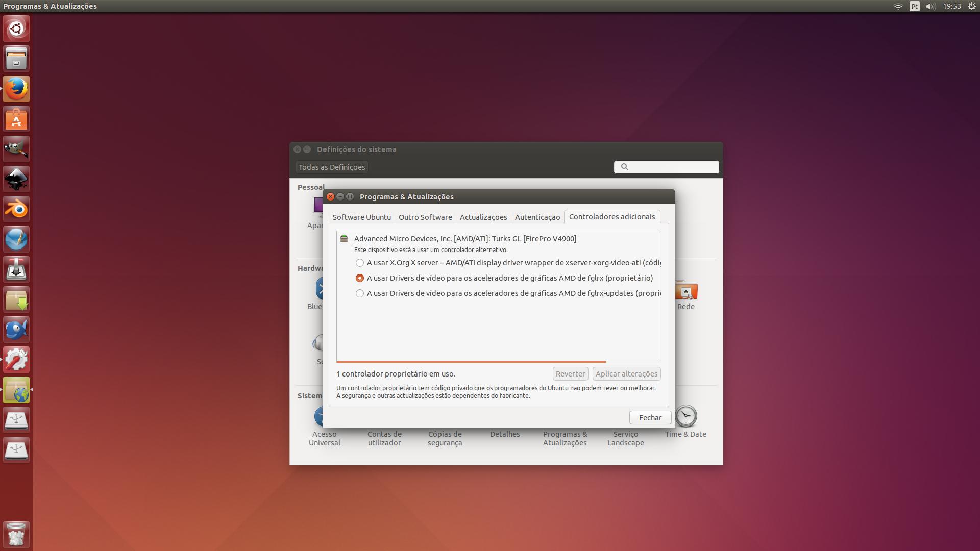Select the fglrx proprietary driver option
The image size is (980, 551).
[504, 278]
